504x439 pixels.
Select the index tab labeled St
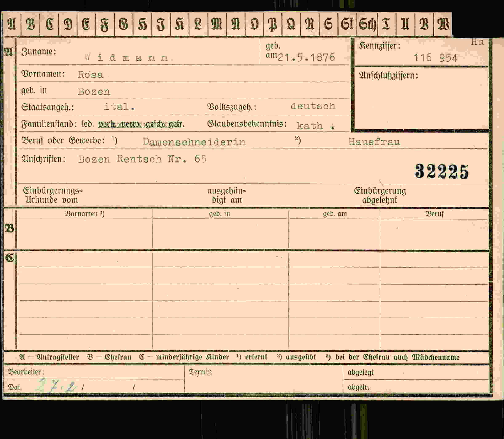pyautogui.click(x=347, y=24)
